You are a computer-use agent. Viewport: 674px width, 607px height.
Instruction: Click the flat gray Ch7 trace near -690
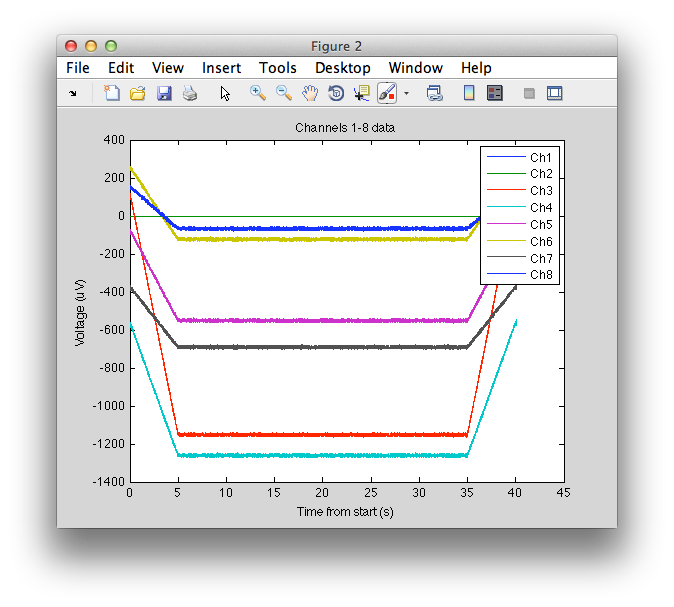tap(322, 346)
